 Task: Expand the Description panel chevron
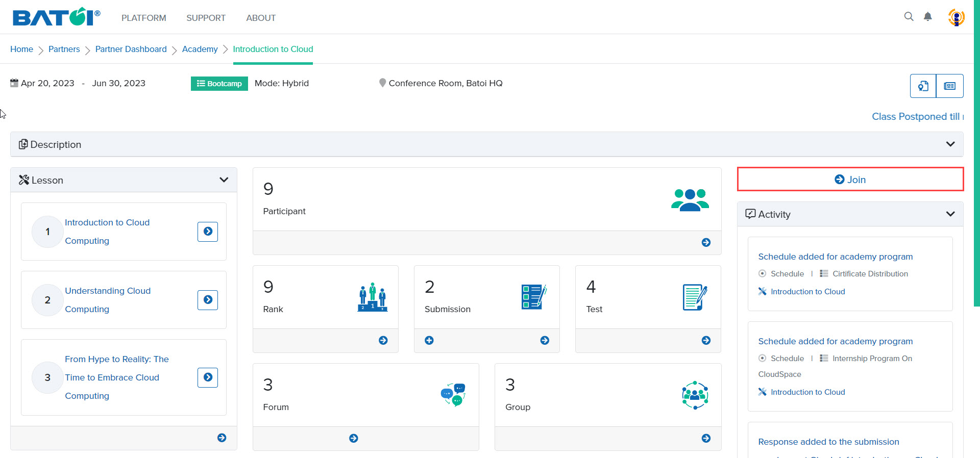[950, 144]
